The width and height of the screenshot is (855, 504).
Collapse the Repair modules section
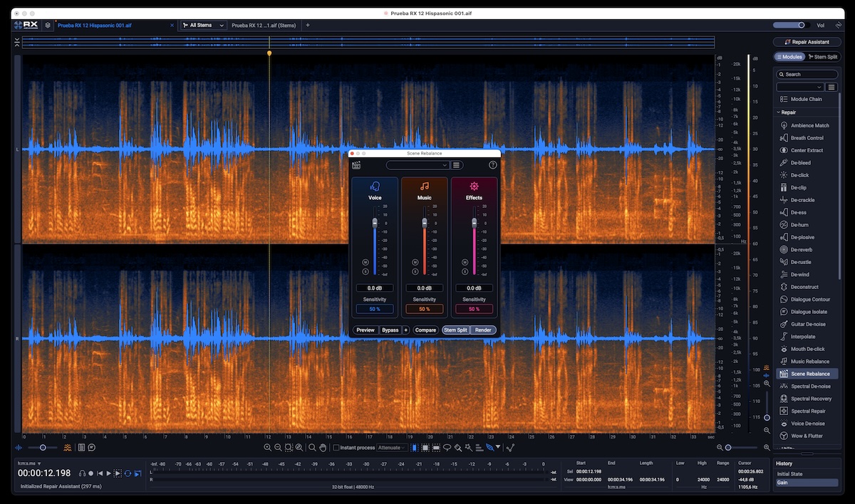779,112
